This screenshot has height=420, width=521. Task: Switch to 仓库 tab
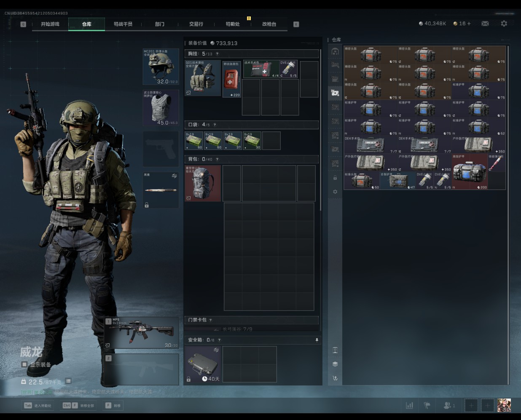point(86,24)
